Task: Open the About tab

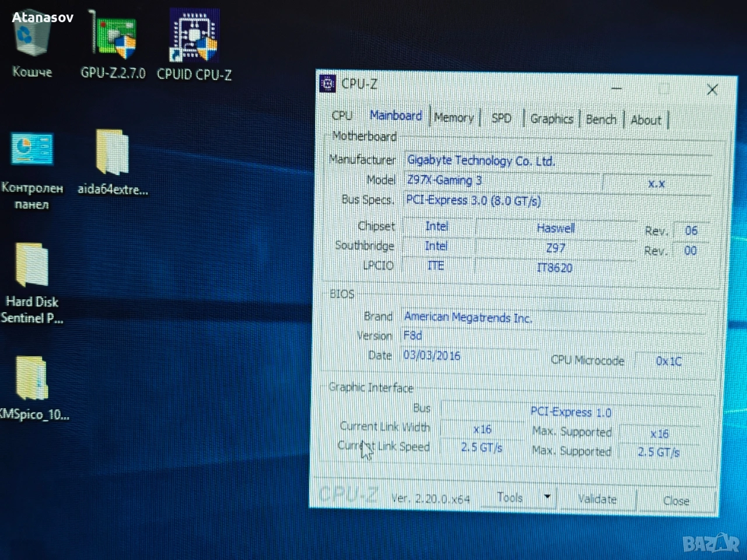Action: point(646,120)
